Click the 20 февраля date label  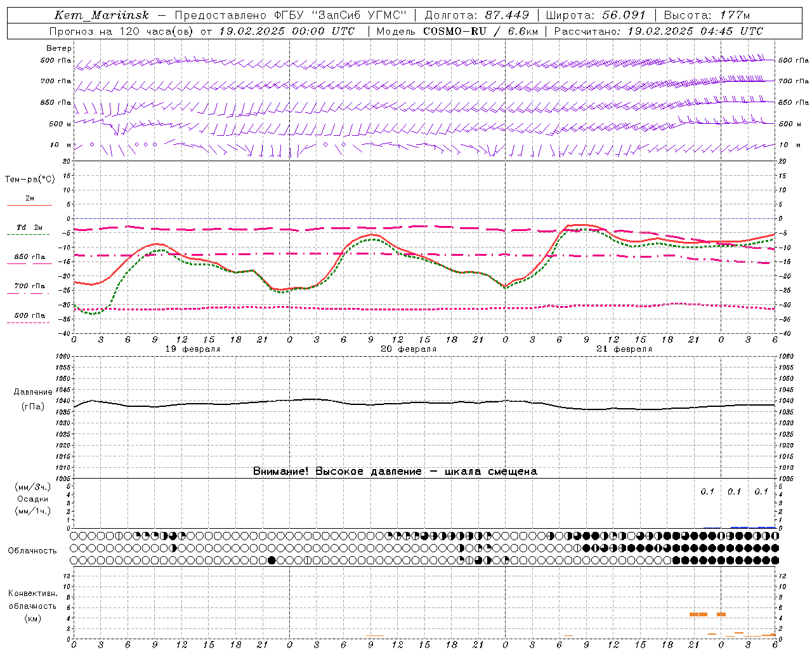(409, 349)
